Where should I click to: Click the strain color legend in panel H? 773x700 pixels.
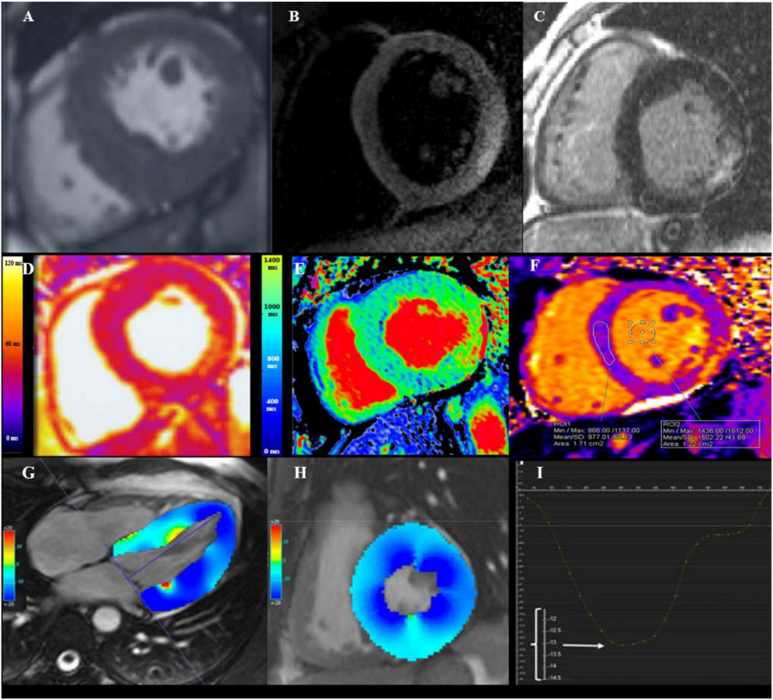tap(276, 561)
